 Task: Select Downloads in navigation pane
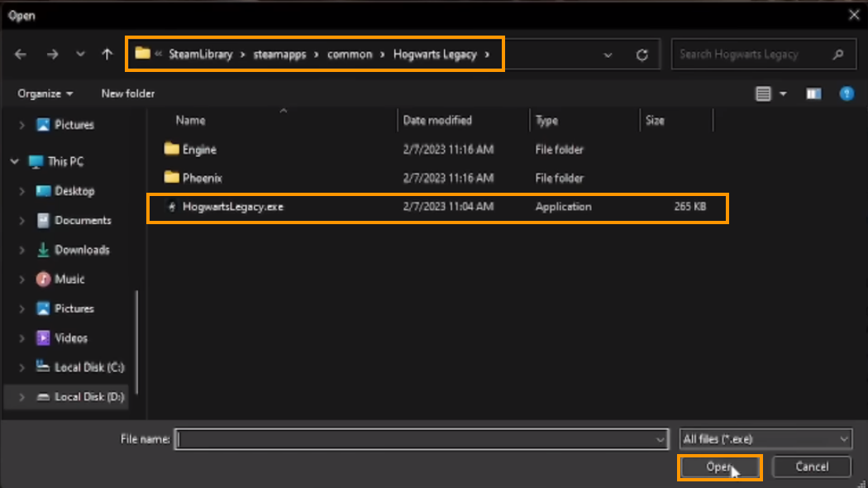(x=82, y=250)
